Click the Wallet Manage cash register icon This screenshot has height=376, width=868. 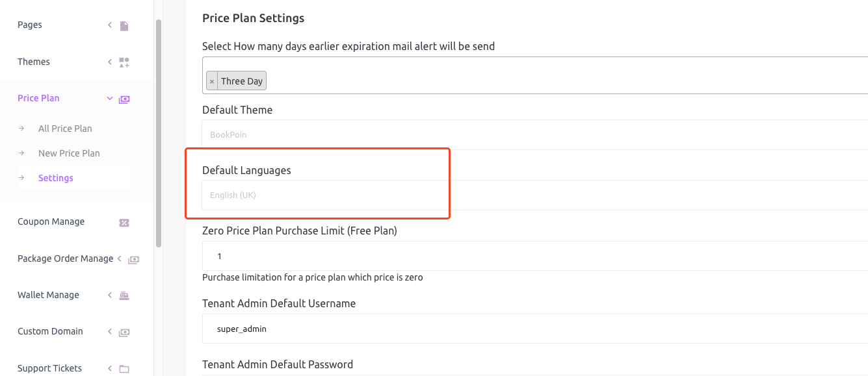(124, 295)
